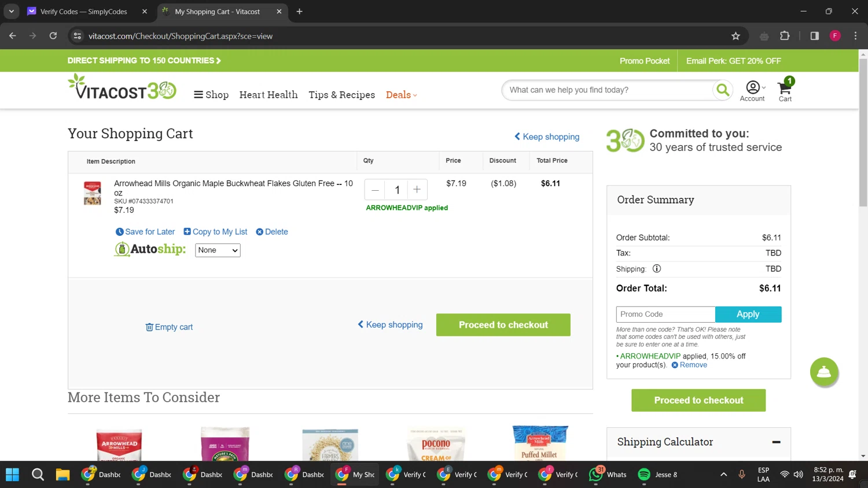Open the Account menu
868x488 pixels.
click(x=752, y=91)
